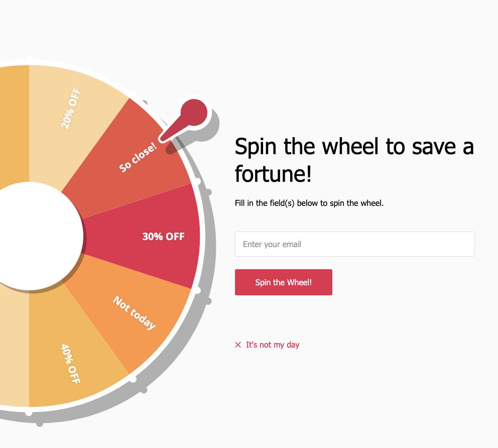Click the "Spin the wheel to save a fortune!" heading
The height and width of the screenshot is (448, 498).
354,160
